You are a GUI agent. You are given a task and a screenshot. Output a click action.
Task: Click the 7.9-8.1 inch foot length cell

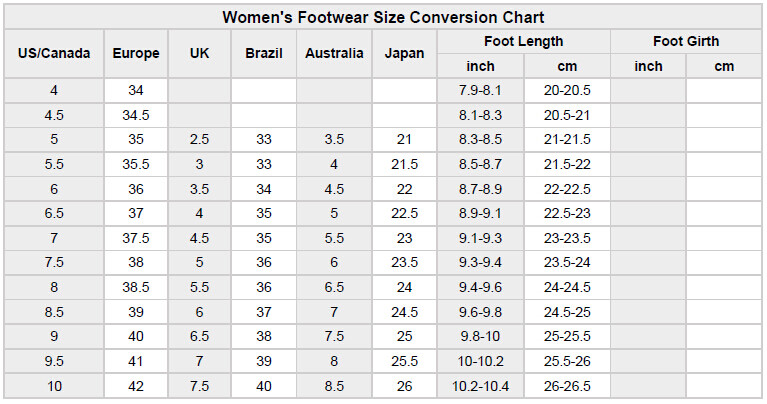481,91
